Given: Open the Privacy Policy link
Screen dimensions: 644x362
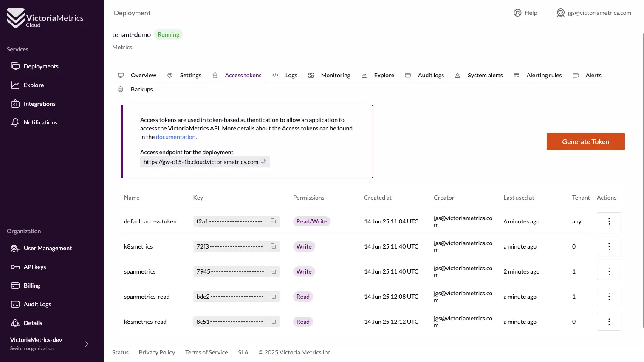Looking at the screenshot, I should pos(157,352).
